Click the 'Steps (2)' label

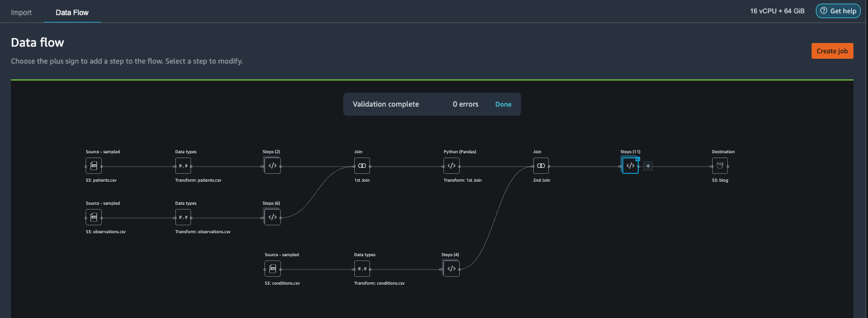click(271, 151)
